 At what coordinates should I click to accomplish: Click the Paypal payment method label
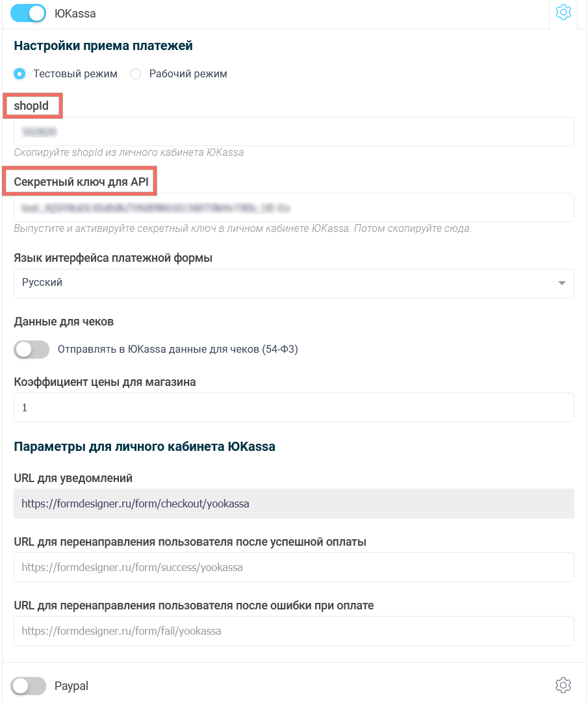tap(71, 685)
